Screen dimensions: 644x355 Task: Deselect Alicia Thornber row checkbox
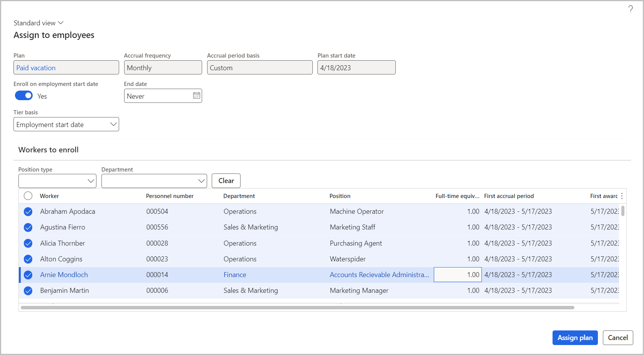[28, 243]
